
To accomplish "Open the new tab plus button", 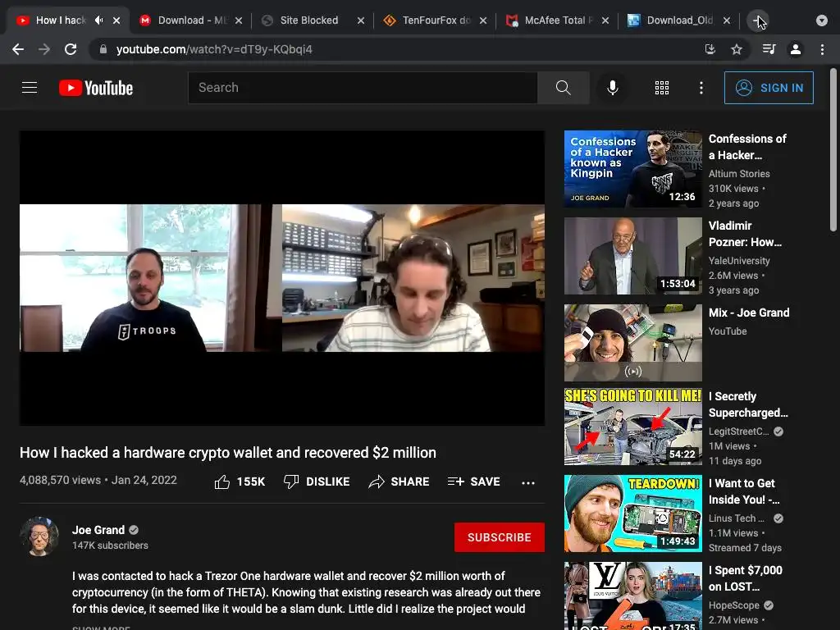I will pyautogui.click(x=758, y=21).
